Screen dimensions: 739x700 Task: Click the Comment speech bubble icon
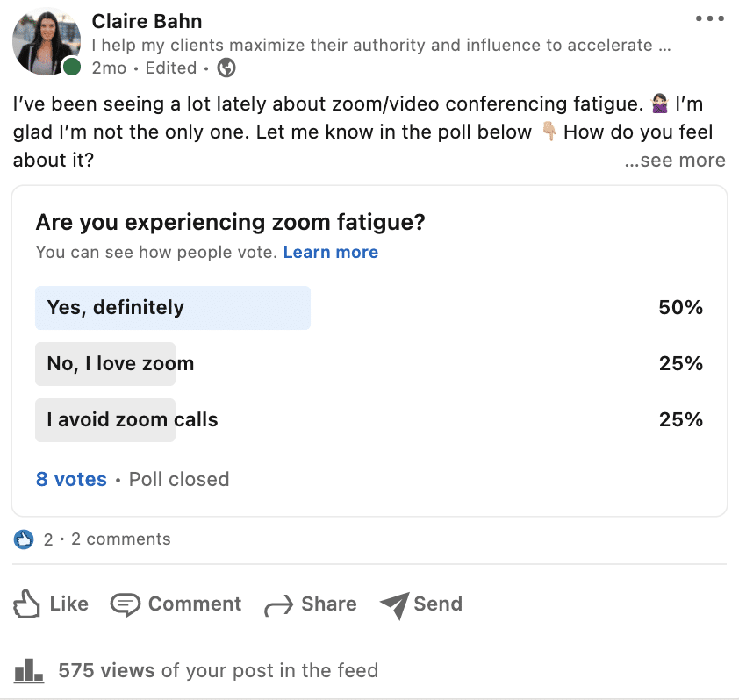[126, 604]
